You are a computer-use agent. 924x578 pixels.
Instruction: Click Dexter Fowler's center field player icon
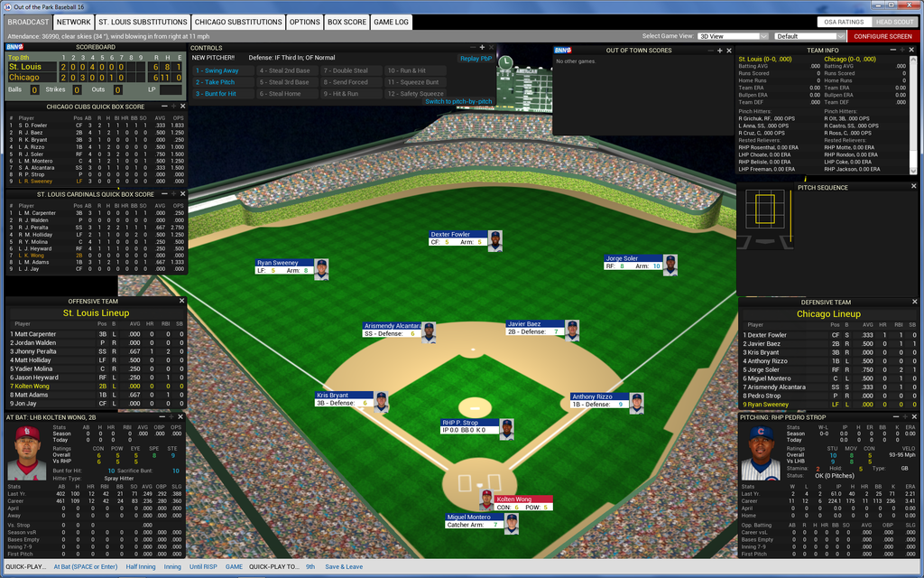point(494,240)
